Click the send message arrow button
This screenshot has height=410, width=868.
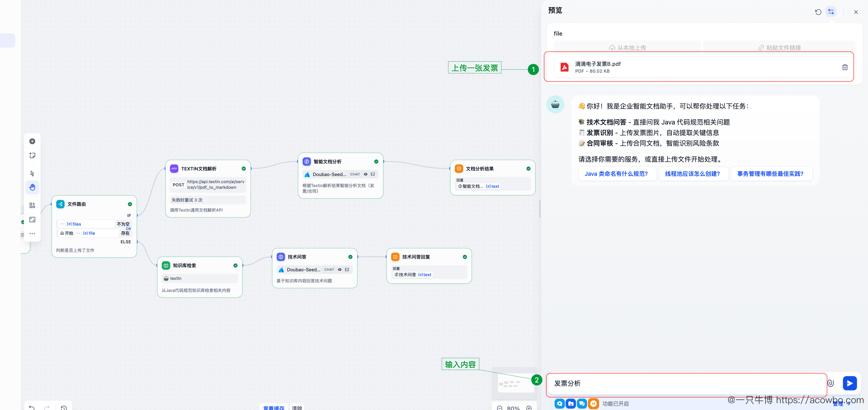pyautogui.click(x=850, y=383)
